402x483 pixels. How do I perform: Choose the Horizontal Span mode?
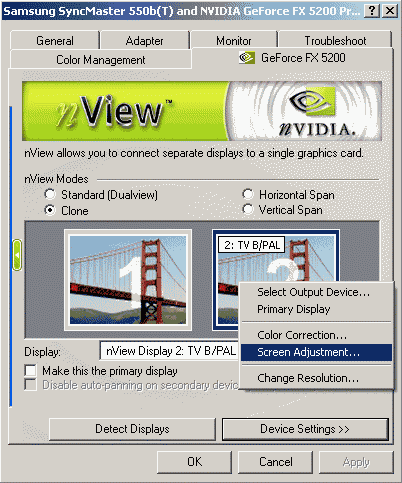248,194
